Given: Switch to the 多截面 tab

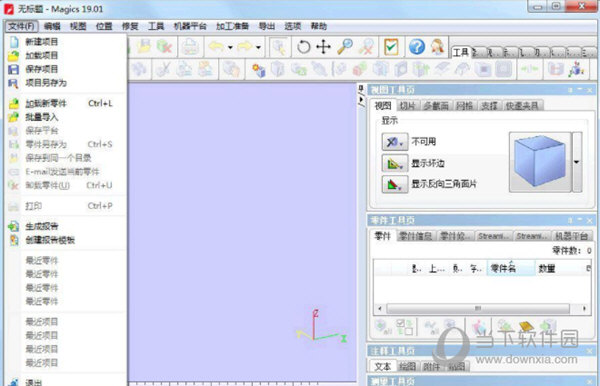Looking at the screenshot, I should tap(435, 106).
